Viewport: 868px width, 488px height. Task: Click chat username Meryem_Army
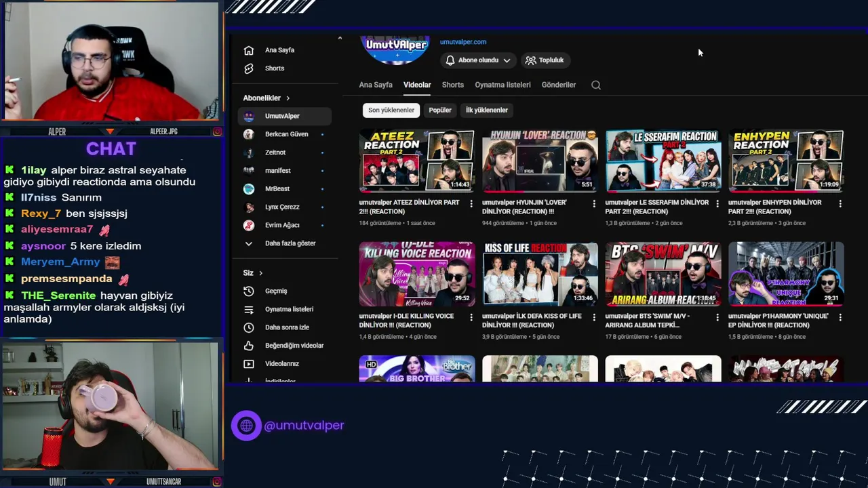[60, 262]
